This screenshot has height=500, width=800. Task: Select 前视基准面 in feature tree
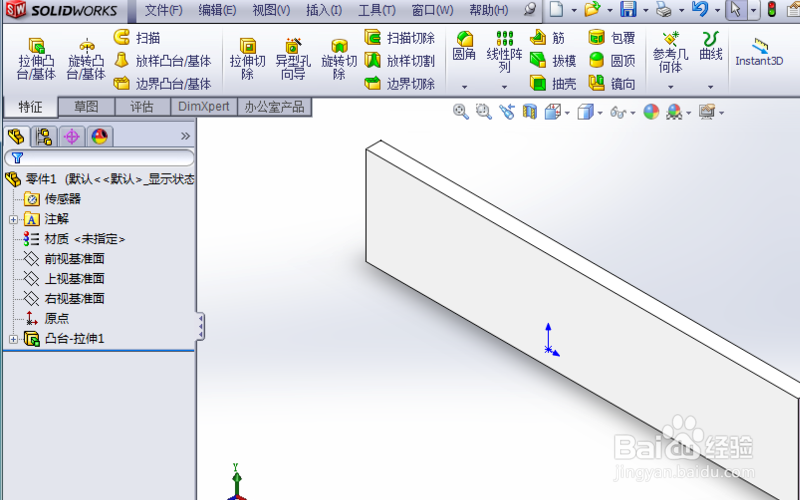[74, 259]
